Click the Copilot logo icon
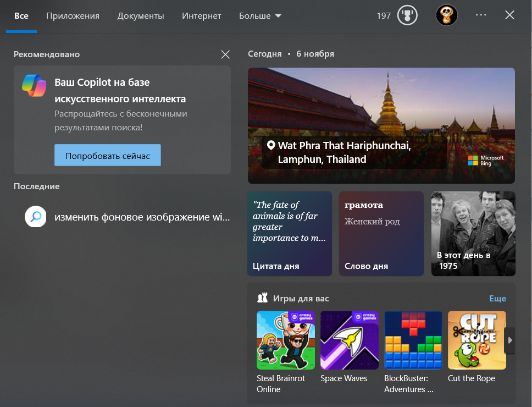The height and width of the screenshot is (407, 532). [x=34, y=85]
